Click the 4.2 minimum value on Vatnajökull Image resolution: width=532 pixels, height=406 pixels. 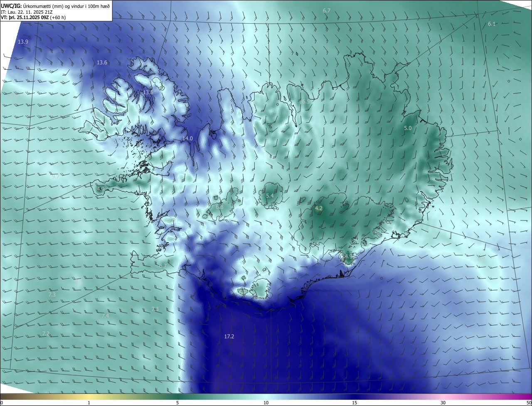click(319, 208)
